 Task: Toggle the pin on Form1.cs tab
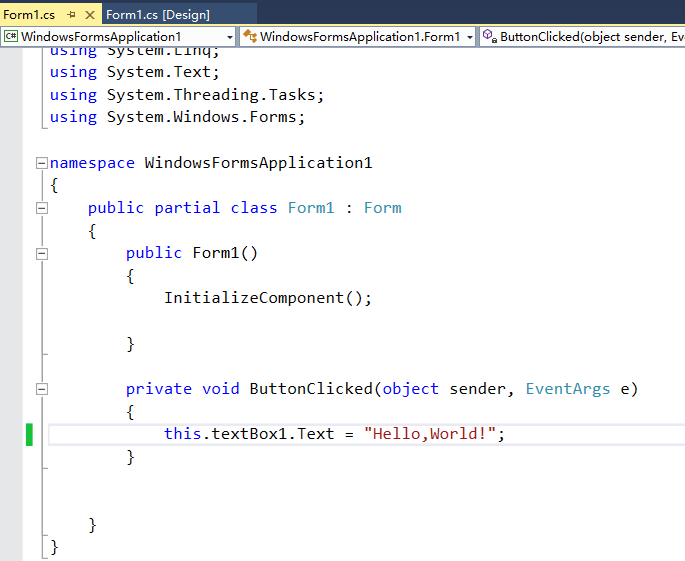coord(72,15)
